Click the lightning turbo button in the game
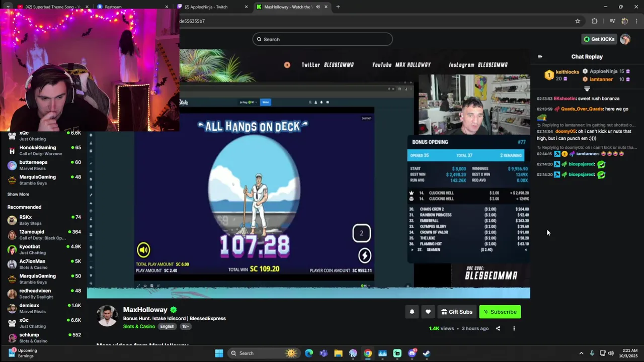644x362 pixels. pyautogui.click(x=364, y=255)
